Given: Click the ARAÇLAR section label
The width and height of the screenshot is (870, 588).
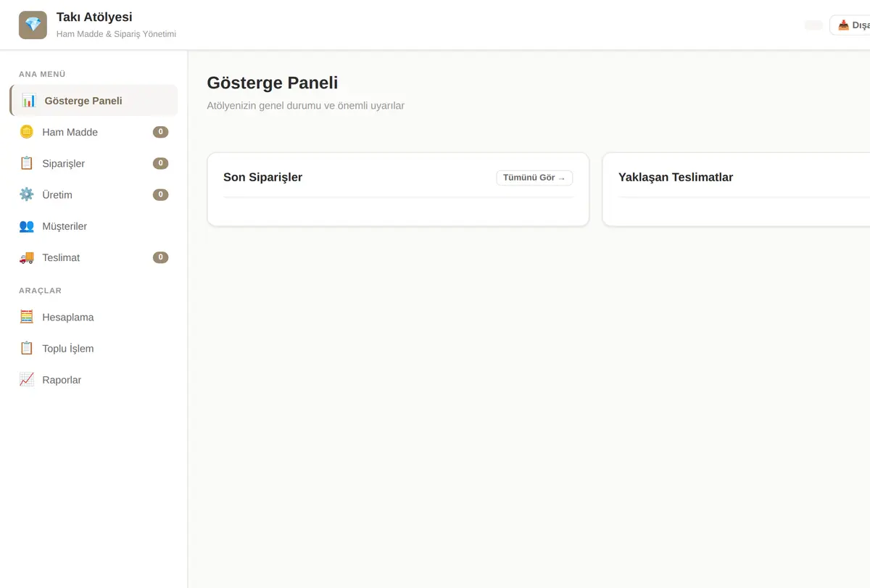Looking at the screenshot, I should click(x=40, y=291).
